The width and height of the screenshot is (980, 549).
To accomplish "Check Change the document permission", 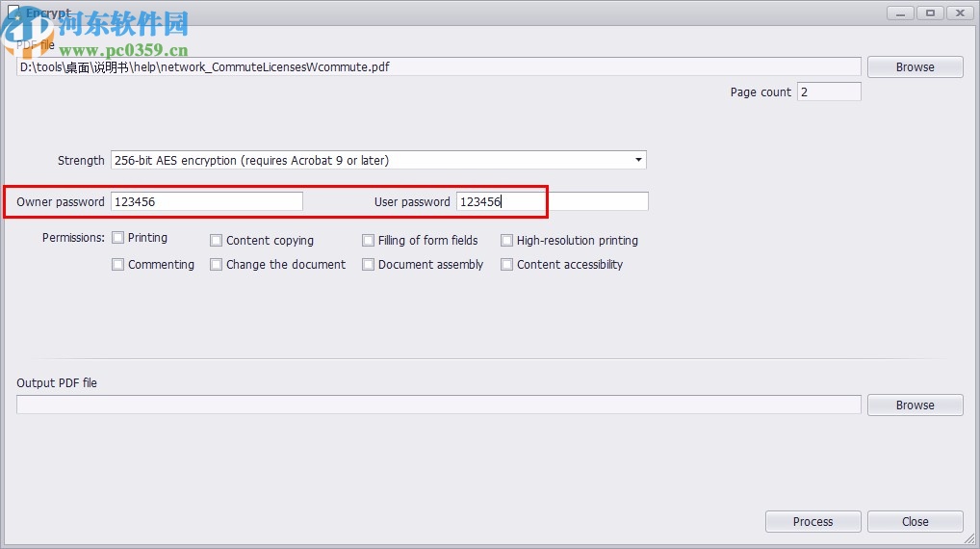I will point(217,265).
